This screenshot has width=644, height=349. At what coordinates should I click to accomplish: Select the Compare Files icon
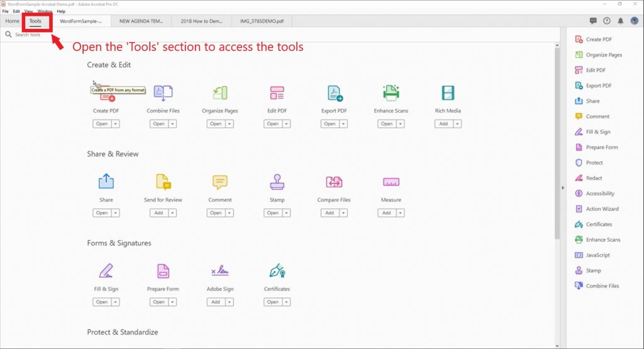point(334,182)
